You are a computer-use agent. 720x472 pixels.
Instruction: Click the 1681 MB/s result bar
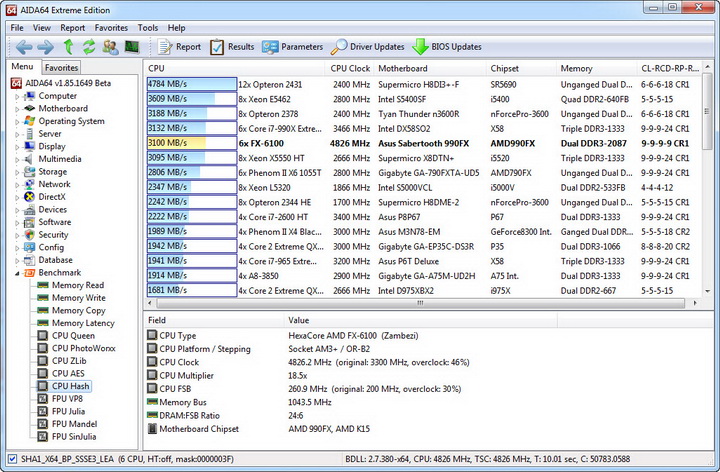tap(191, 290)
